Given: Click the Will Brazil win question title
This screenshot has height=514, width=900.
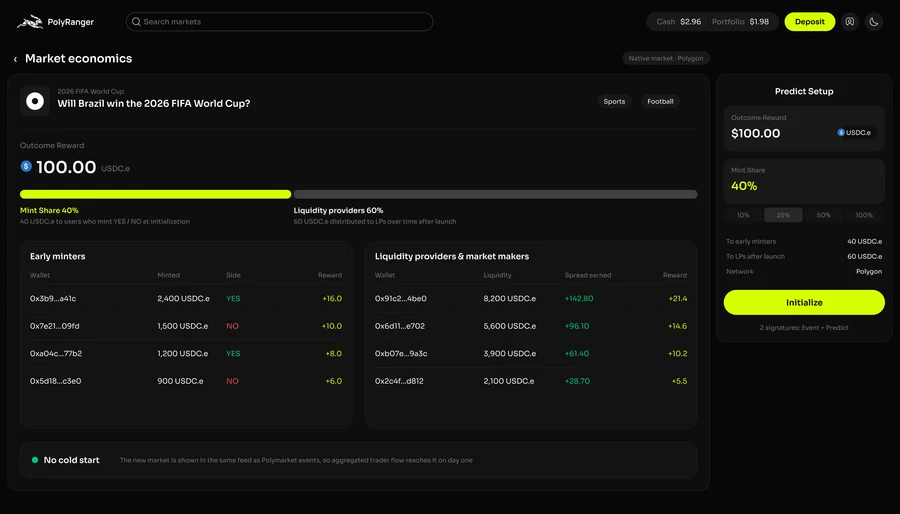Looking at the screenshot, I should 154,104.
